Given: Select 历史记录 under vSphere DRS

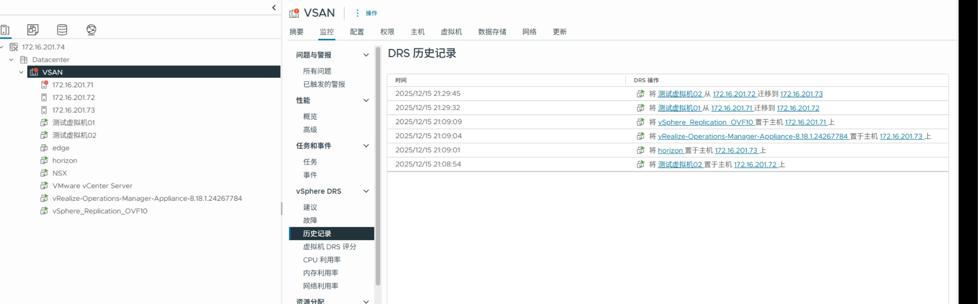Looking at the screenshot, I should tap(332, 233).
